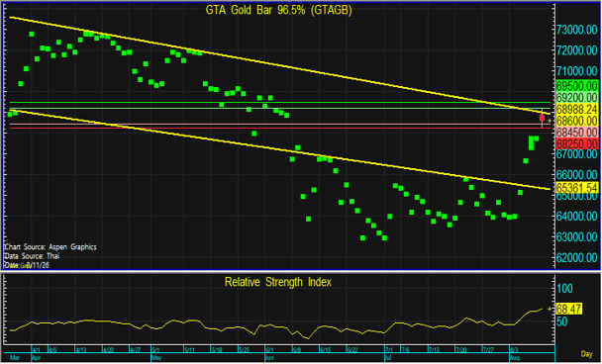Click the Jun month label on time axis

pos(269,358)
